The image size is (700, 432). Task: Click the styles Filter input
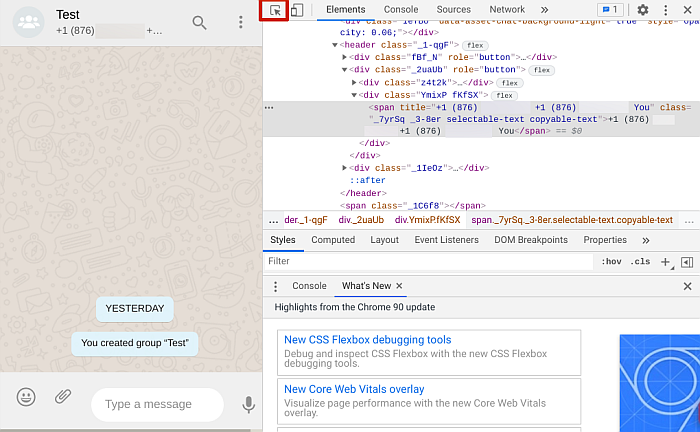(x=429, y=262)
